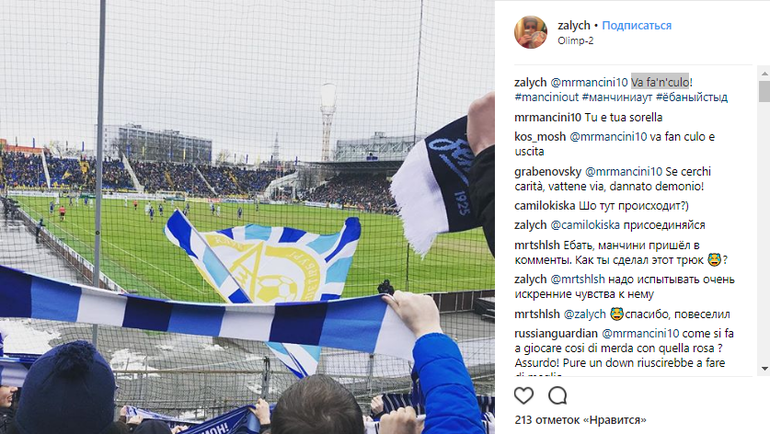
Task: Open zalych's profile avatar picture
Action: [530, 32]
